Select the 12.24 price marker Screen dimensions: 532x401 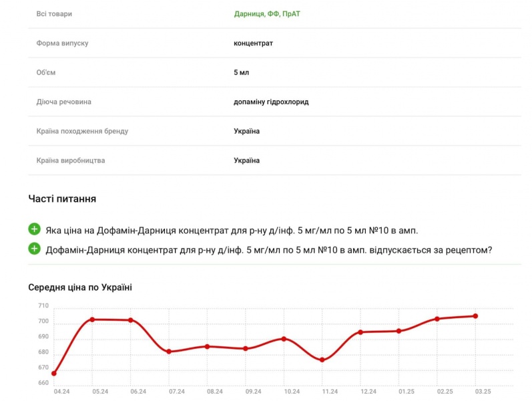point(360,332)
